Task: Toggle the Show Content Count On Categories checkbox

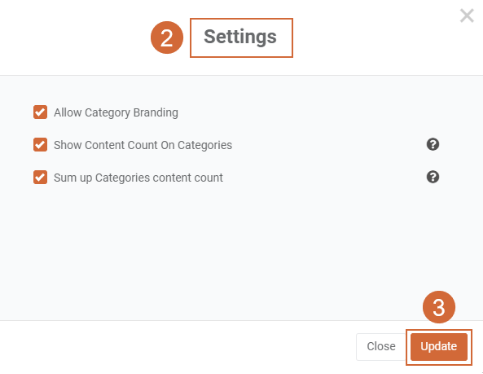Action: coord(40,145)
